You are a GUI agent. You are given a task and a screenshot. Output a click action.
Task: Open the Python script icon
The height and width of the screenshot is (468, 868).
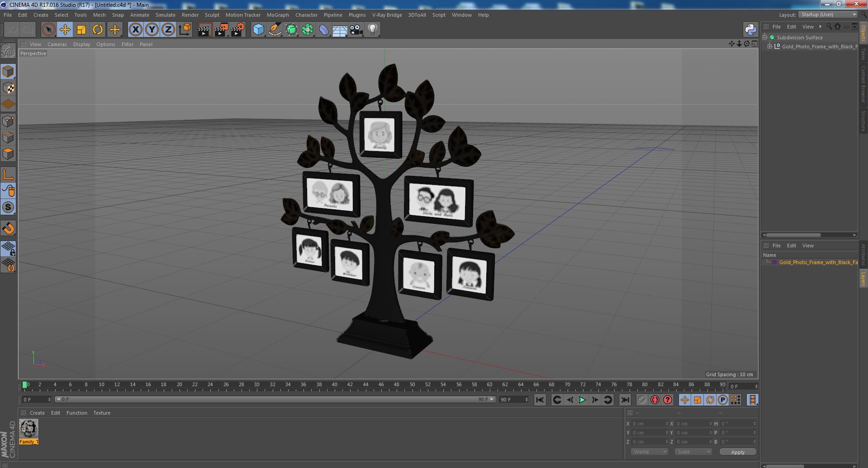(x=750, y=30)
